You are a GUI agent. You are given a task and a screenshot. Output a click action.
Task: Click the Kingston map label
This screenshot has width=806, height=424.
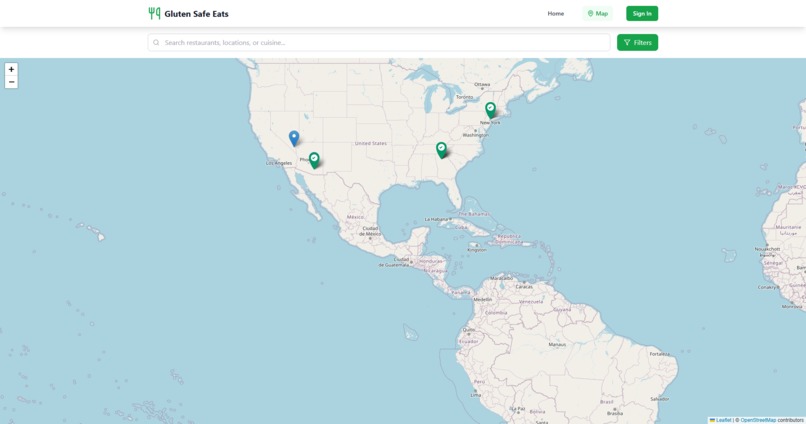tap(477, 250)
